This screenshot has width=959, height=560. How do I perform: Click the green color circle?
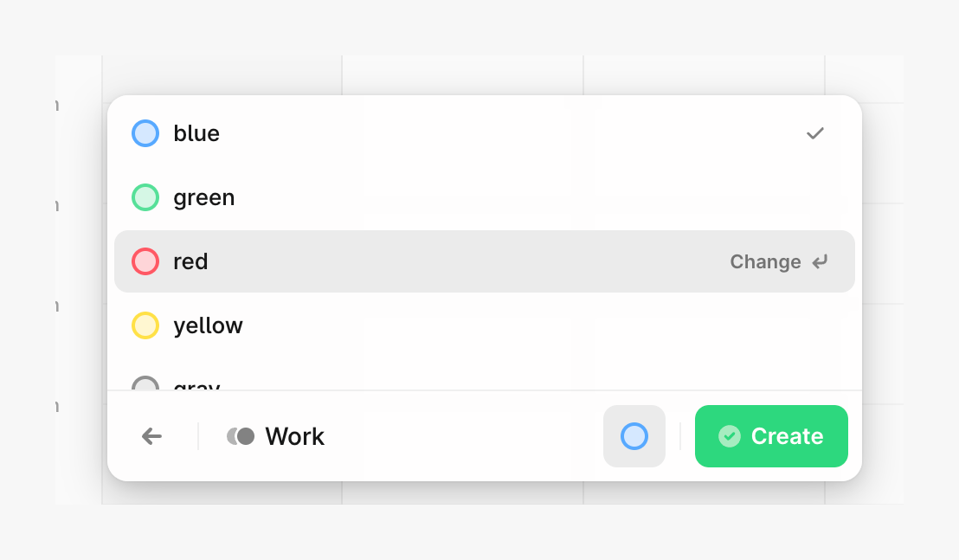pos(145,197)
